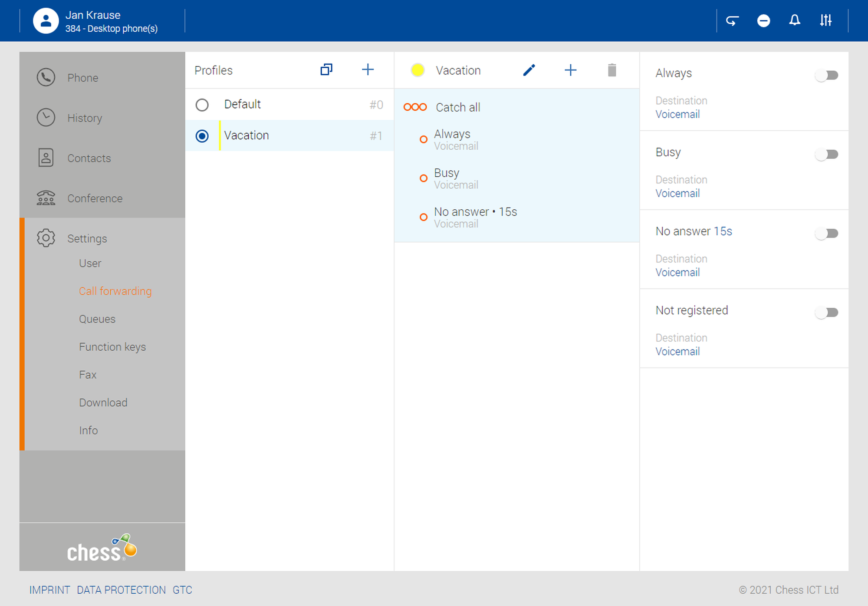The image size is (868, 606).
Task: Delete the Vacation profile with trash icon
Action: point(612,70)
